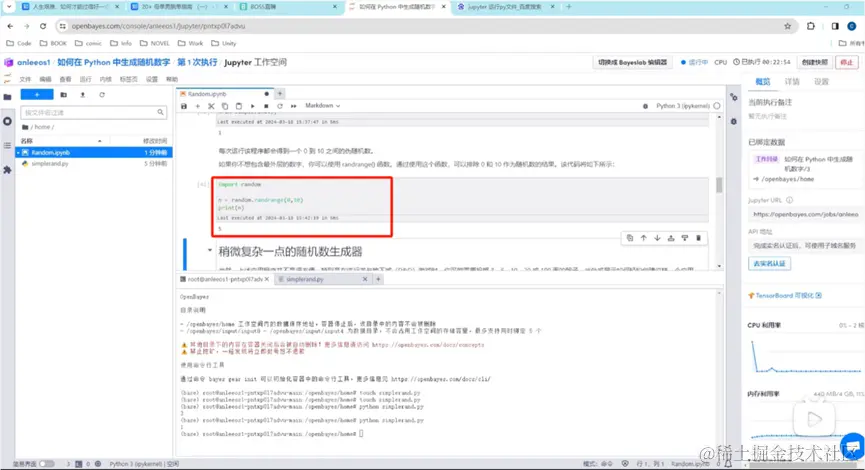The height and width of the screenshot is (470, 865).
Task: Reload the browser page
Action: click(x=43, y=26)
